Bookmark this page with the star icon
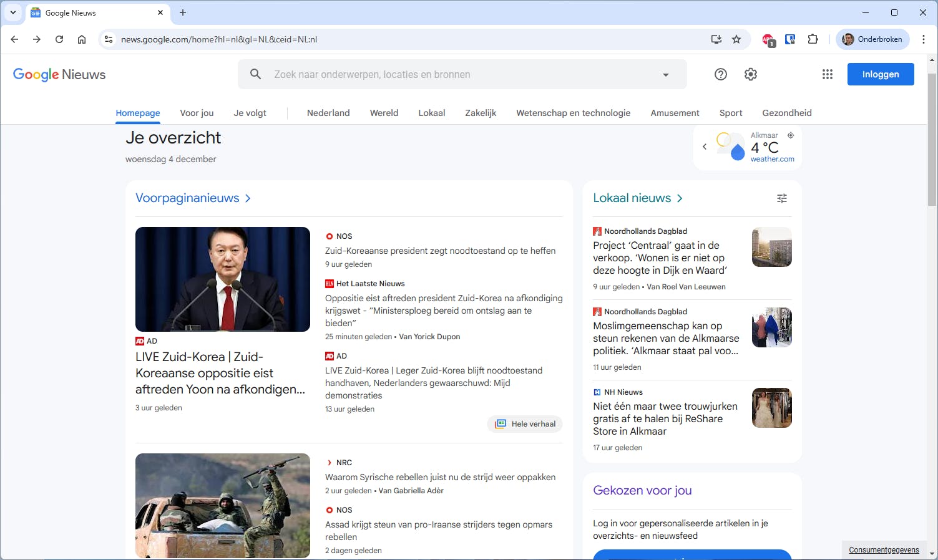Screen dimensions: 938x560 tap(736, 39)
